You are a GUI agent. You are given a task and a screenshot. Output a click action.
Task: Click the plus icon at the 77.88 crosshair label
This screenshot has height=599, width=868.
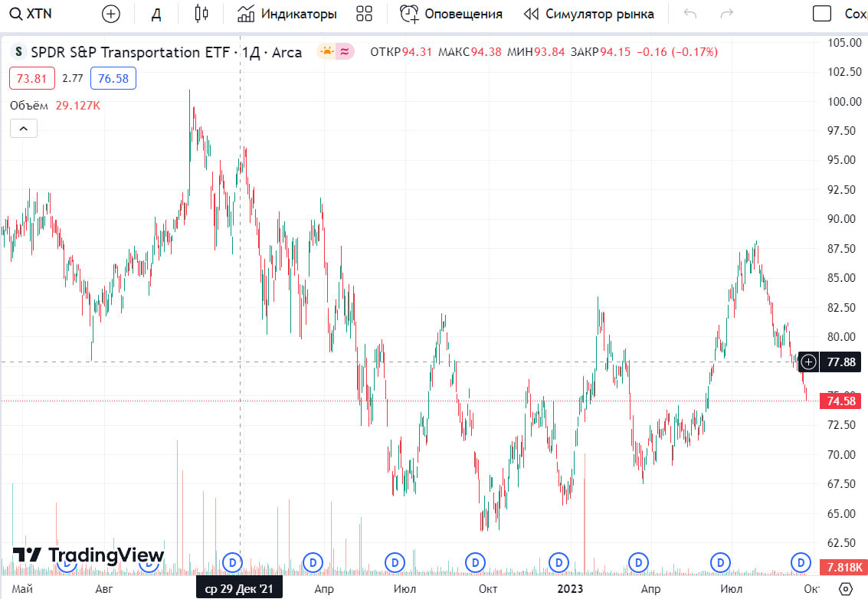[x=808, y=362]
